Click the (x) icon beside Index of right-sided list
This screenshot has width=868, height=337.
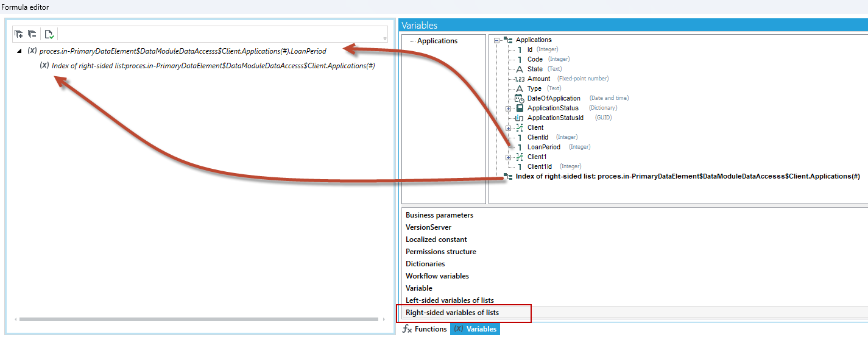coord(44,65)
